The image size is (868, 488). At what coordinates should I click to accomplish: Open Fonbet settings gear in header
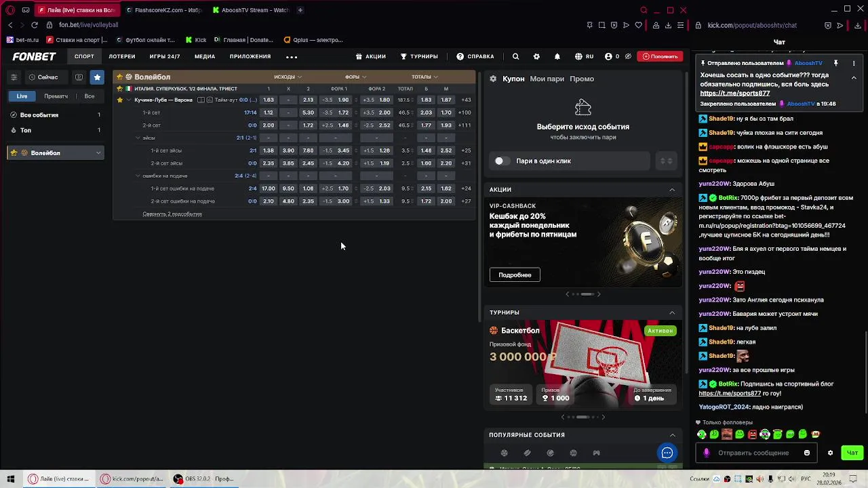tap(536, 56)
